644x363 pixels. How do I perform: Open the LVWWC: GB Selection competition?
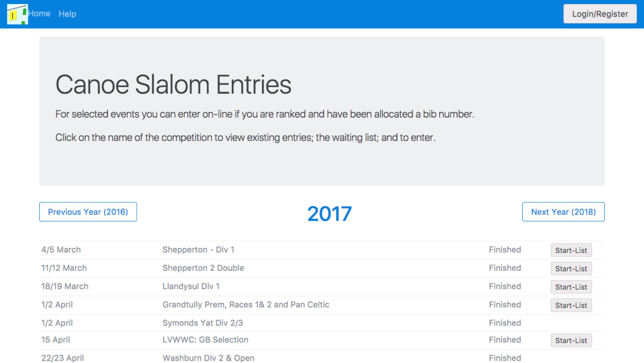pyautogui.click(x=205, y=340)
